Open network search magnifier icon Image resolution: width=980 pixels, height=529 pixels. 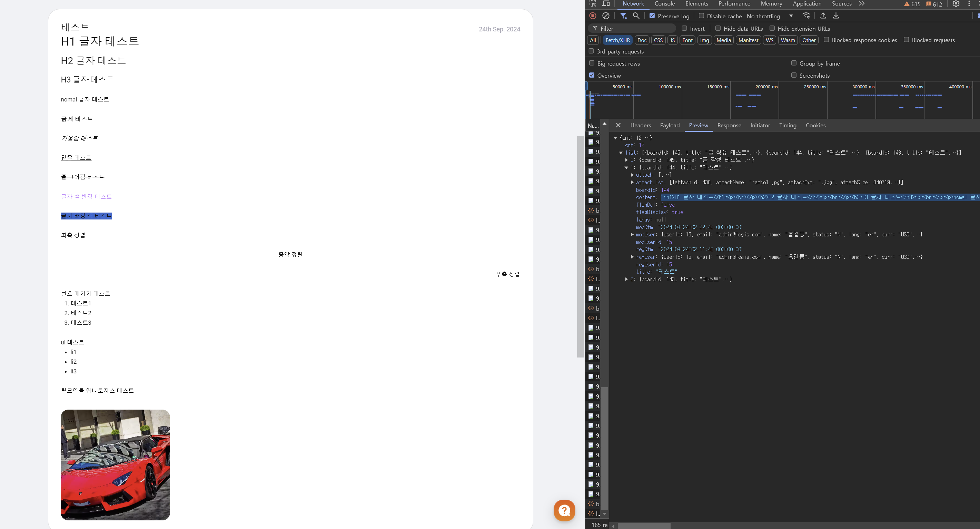tap(636, 16)
